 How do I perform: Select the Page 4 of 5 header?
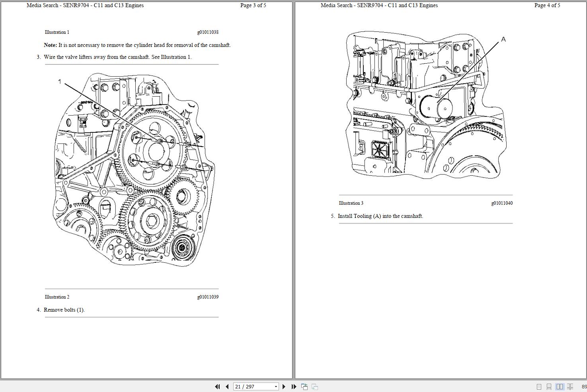[546, 5]
